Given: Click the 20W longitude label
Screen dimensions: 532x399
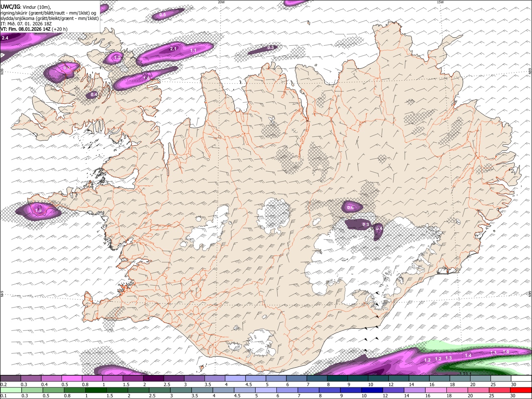Looking at the screenshot, I should point(221,2).
